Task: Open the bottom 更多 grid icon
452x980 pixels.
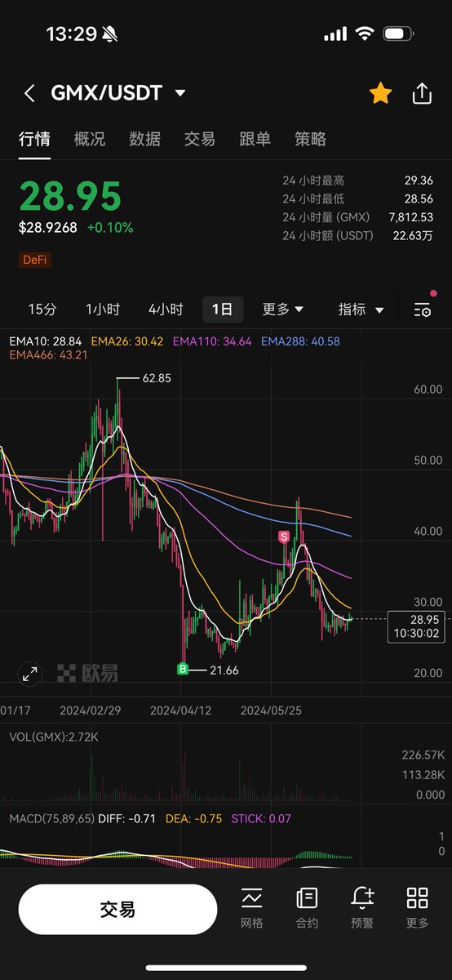Action: coord(417,908)
